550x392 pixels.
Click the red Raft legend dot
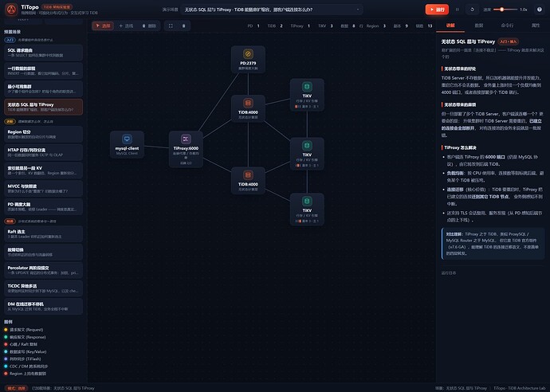coord(6,344)
